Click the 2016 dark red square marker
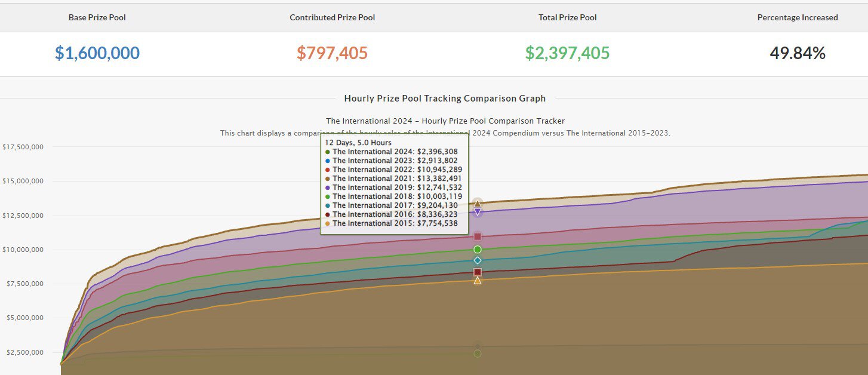The image size is (868, 375). point(477,272)
